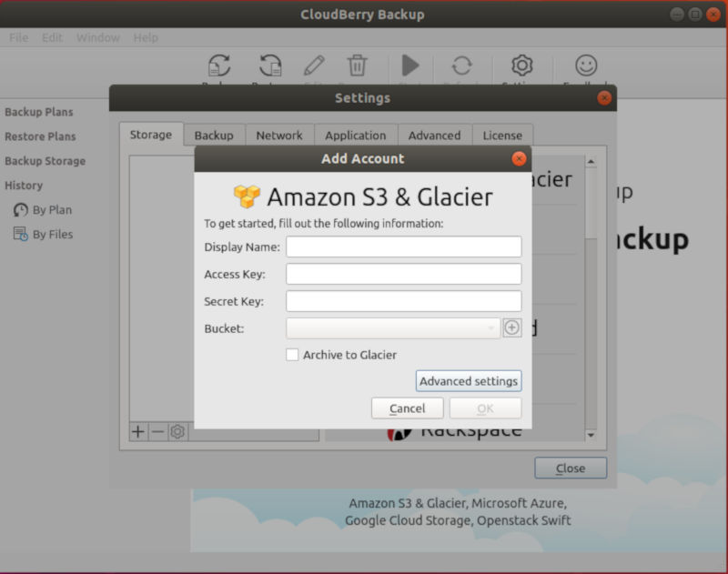Open the Window menu
728x574 pixels.
tap(97, 37)
